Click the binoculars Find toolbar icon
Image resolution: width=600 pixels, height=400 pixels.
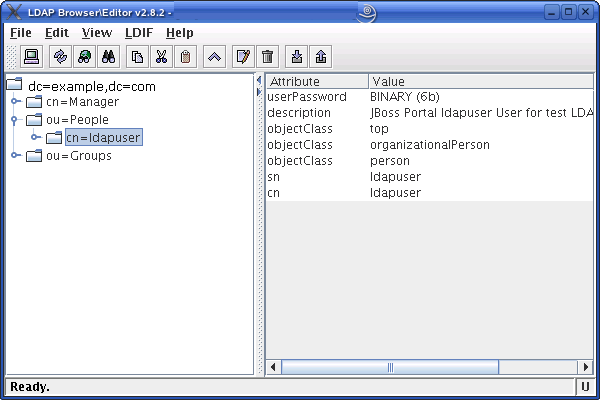pyautogui.click(x=108, y=57)
